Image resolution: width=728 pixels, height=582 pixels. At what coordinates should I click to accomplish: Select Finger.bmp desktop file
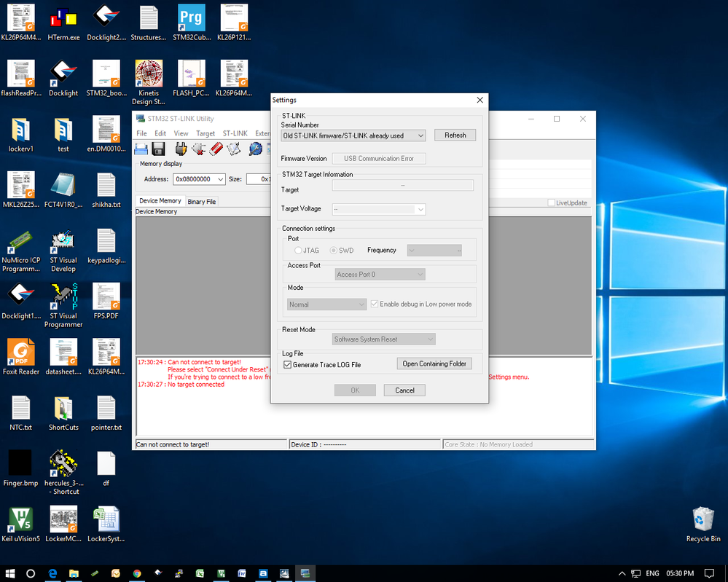pos(21,468)
